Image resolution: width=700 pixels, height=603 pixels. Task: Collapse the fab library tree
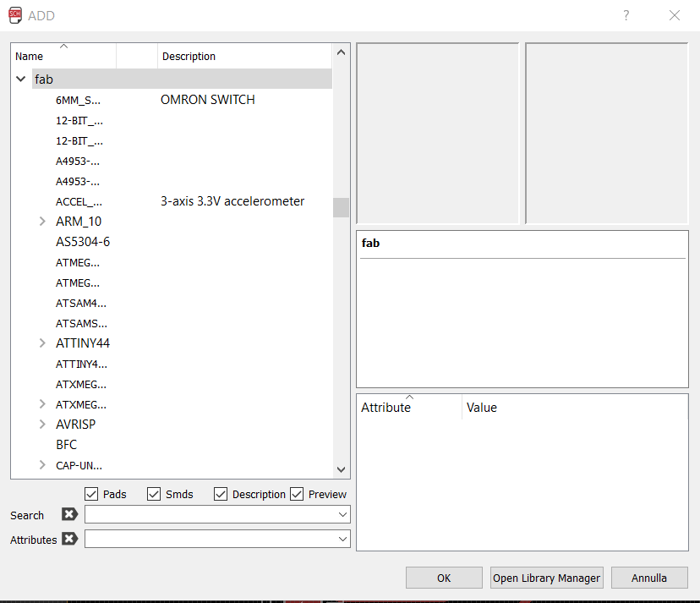pos(20,79)
